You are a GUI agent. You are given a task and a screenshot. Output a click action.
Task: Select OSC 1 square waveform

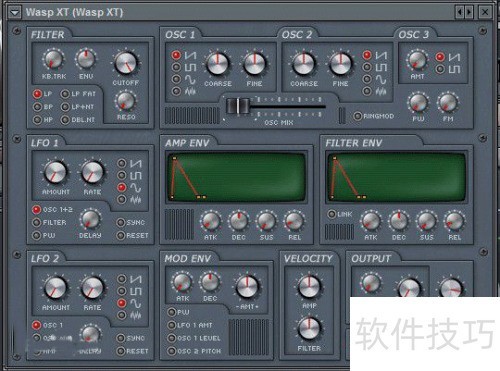[x=176, y=67]
